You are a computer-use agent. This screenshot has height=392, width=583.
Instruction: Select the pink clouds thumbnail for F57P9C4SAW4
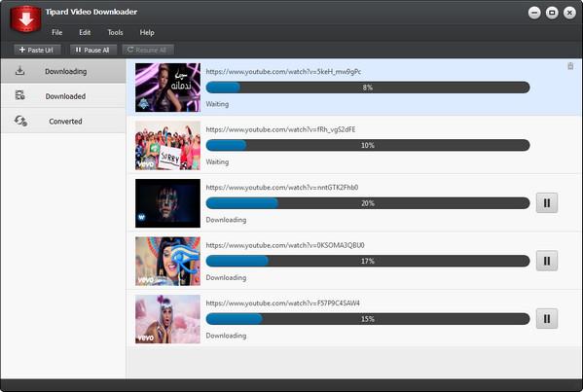tap(167, 319)
